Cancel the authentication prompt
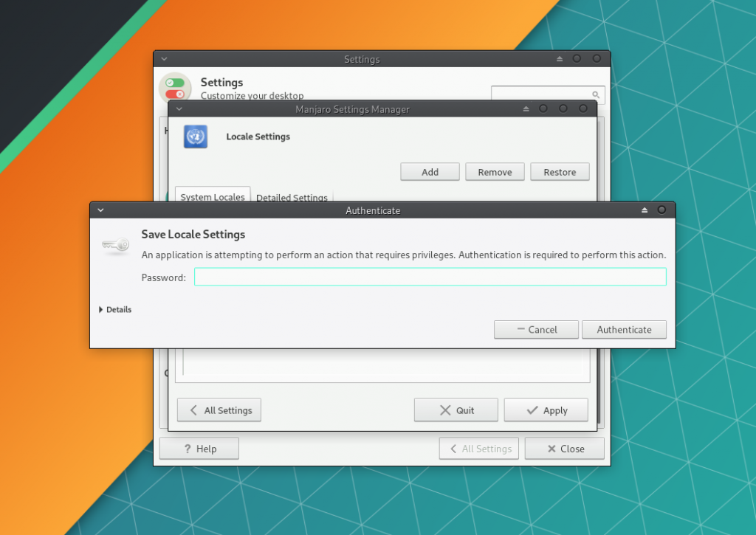 (536, 330)
